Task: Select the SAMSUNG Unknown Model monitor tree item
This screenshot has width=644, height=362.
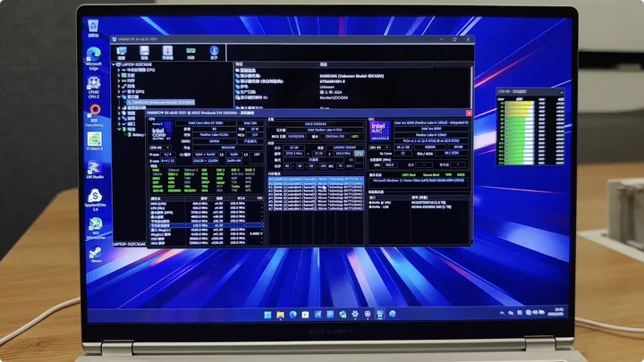Action: click(x=163, y=102)
